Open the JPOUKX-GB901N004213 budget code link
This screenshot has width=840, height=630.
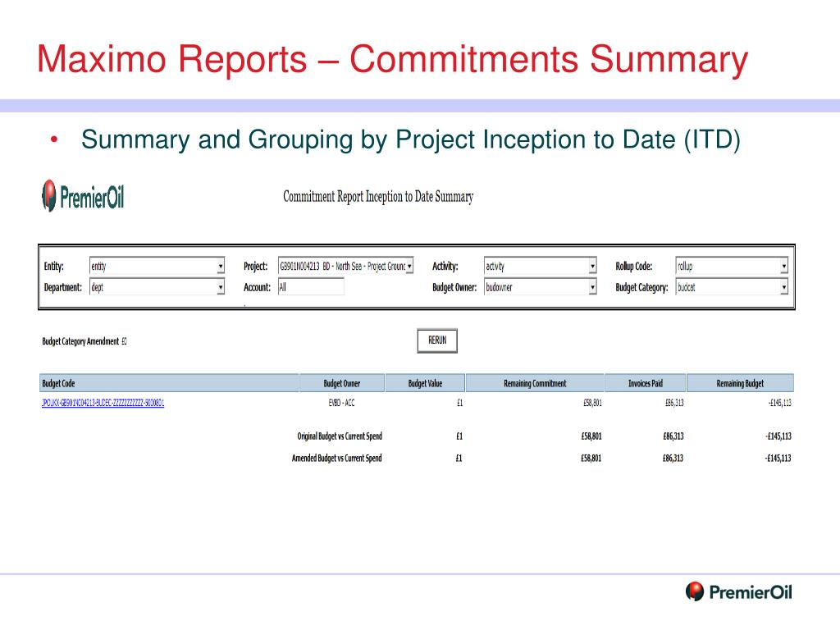click(x=103, y=403)
